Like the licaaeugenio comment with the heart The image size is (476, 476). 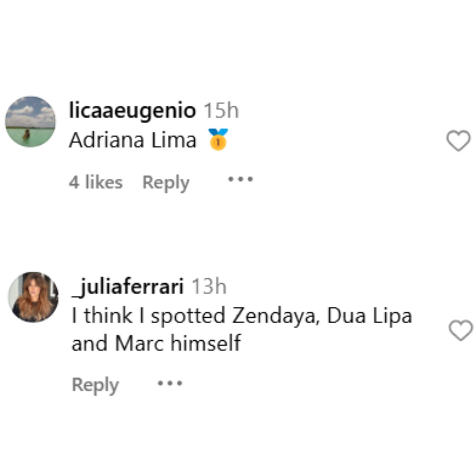tap(458, 141)
